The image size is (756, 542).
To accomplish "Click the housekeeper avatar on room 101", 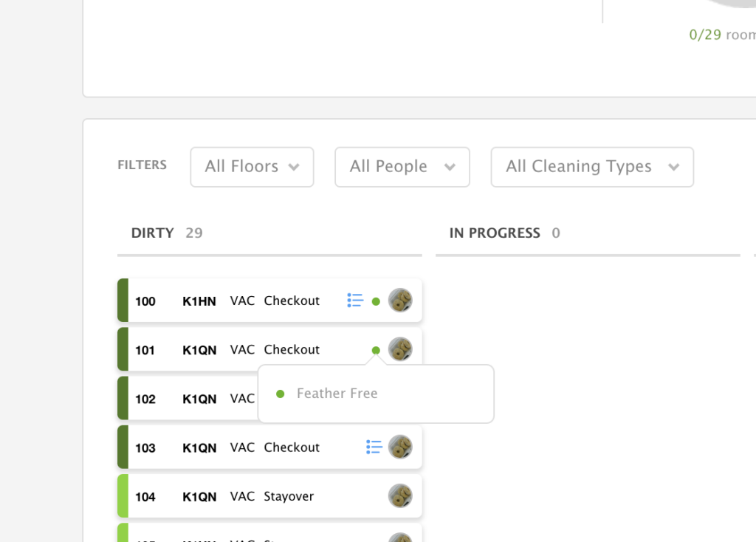I will (x=400, y=349).
